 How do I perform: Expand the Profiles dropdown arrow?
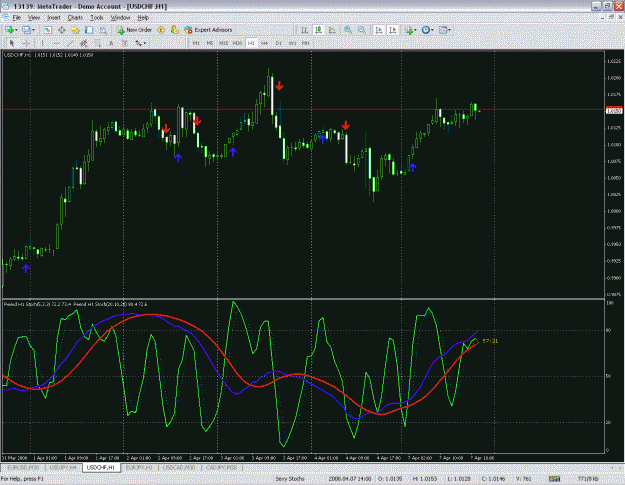(x=33, y=30)
